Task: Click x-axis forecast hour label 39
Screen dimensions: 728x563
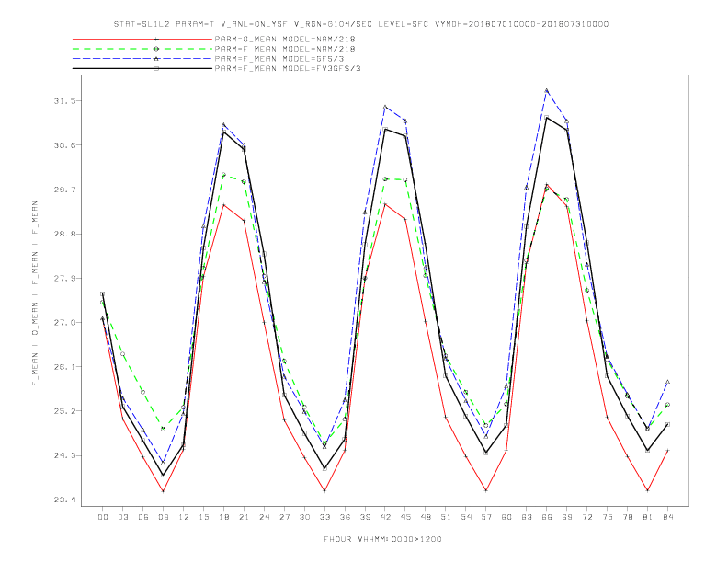Action: coord(366,517)
